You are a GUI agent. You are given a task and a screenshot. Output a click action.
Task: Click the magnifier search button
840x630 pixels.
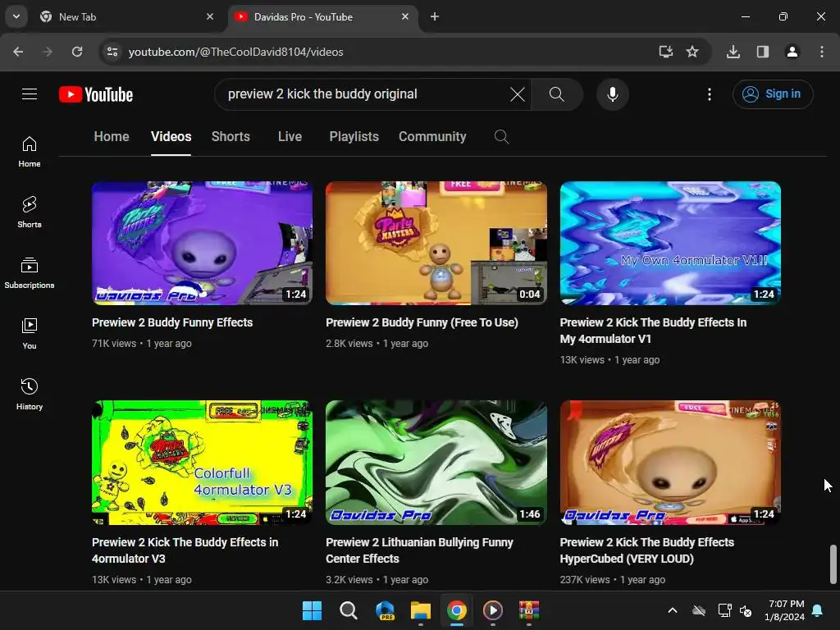coord(557,94)
